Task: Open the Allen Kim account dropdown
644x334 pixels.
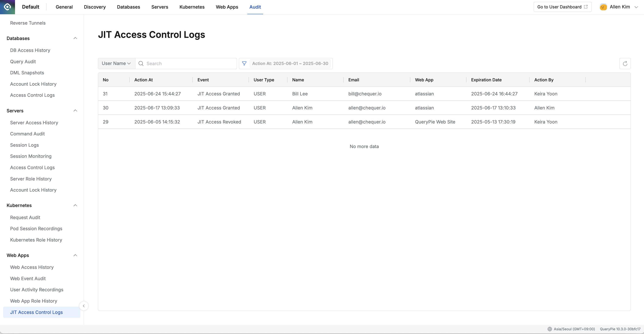Action: (x=636, y=7)
